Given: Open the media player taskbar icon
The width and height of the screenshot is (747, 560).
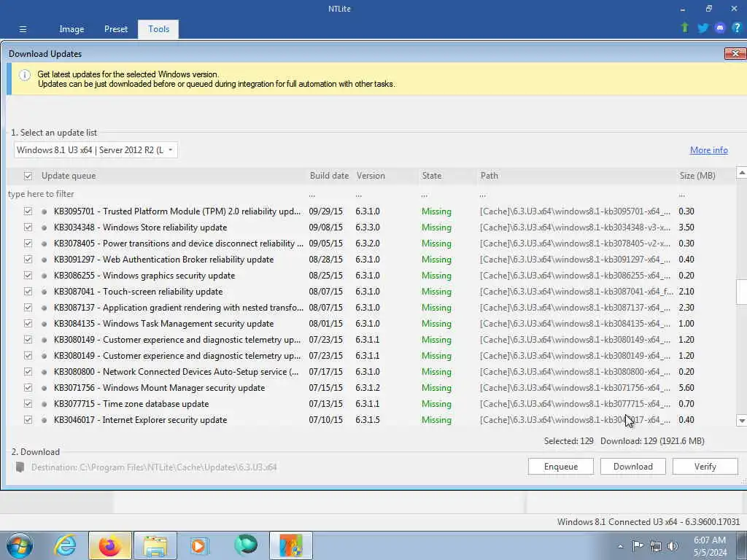Looking at the screenshot, I should 199,545.
